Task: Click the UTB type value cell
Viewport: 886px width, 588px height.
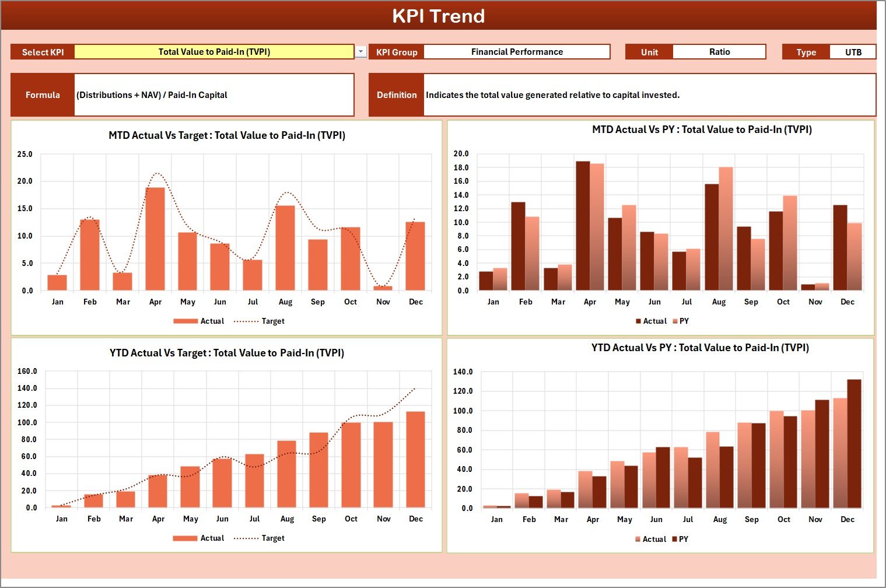Action: [x=852, y=52]
